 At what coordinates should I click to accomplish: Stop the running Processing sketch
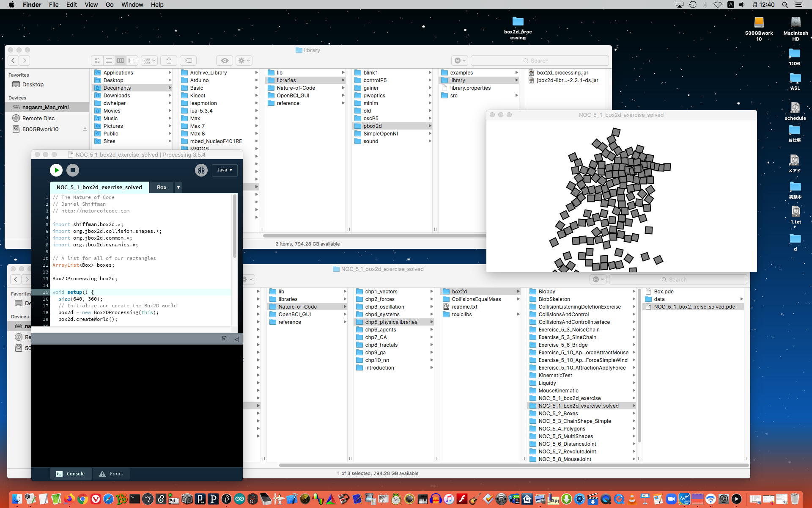(x=73, y=170)
